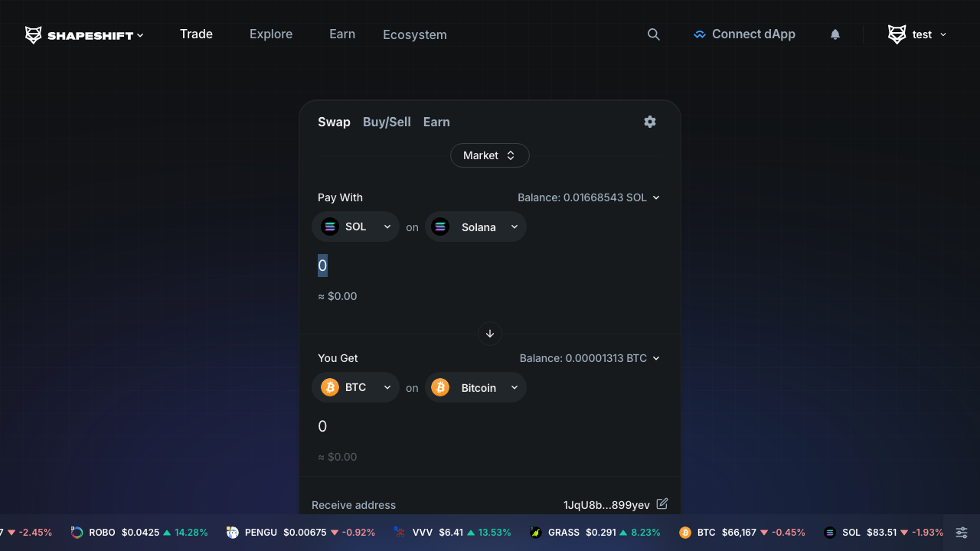Image resolution: width=980 pixels, height=551 pixels.
Task: Click the Trade navigation link
Action: [196, 34]
